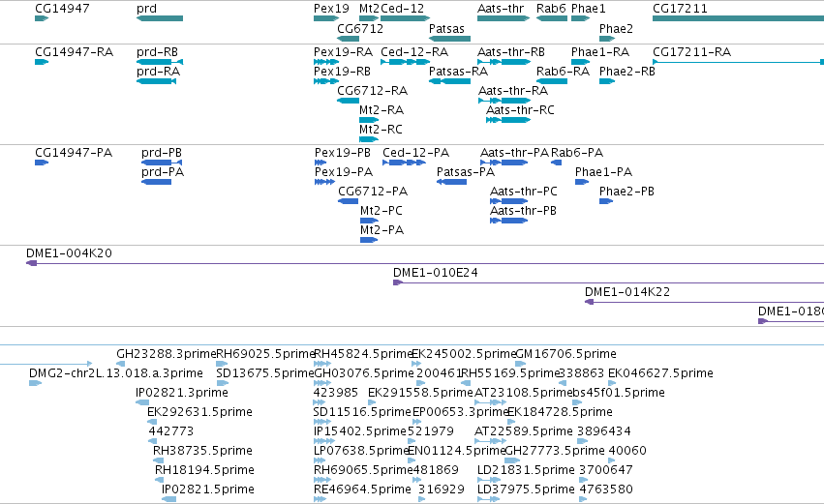
Task: Open the Pex19-RA transcript label
Action: coord(343,52)
